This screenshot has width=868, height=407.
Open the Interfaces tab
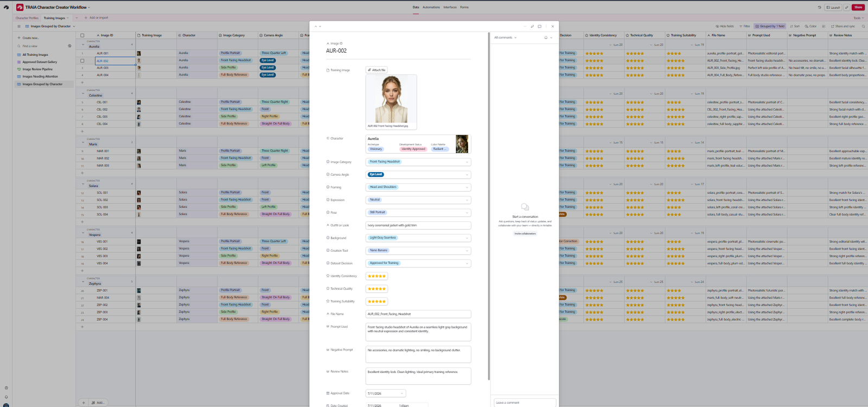click(450, 7)
